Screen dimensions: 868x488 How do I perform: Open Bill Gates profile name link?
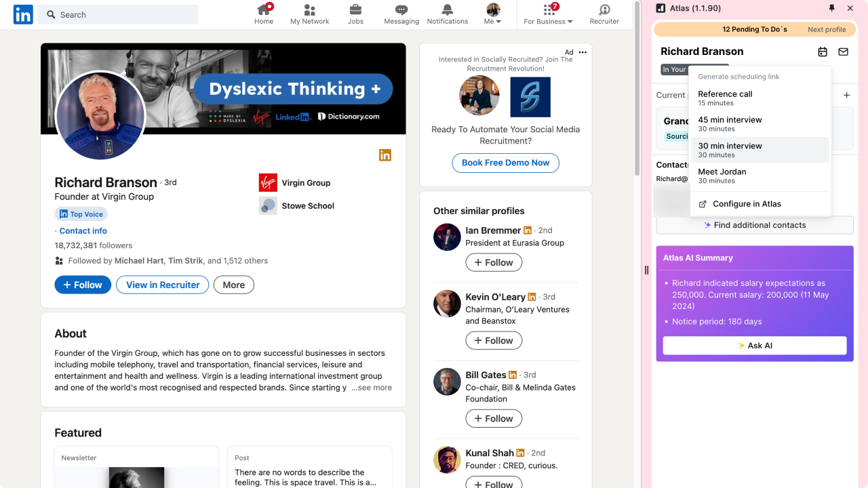pyautogui.click(x=486, y=375)
